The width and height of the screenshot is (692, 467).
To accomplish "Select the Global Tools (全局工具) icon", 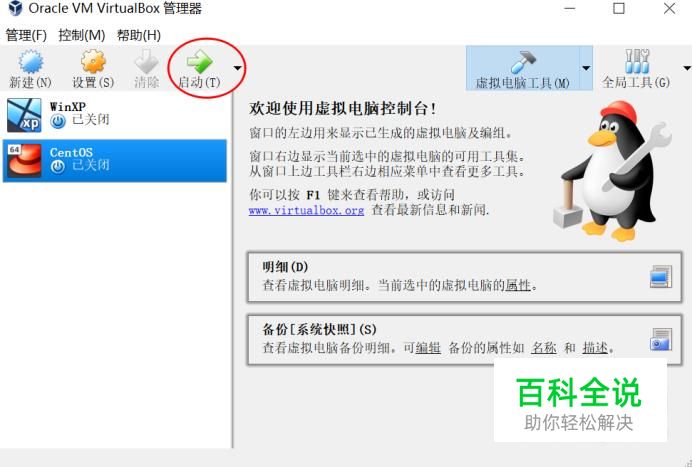I will point(637,61).
